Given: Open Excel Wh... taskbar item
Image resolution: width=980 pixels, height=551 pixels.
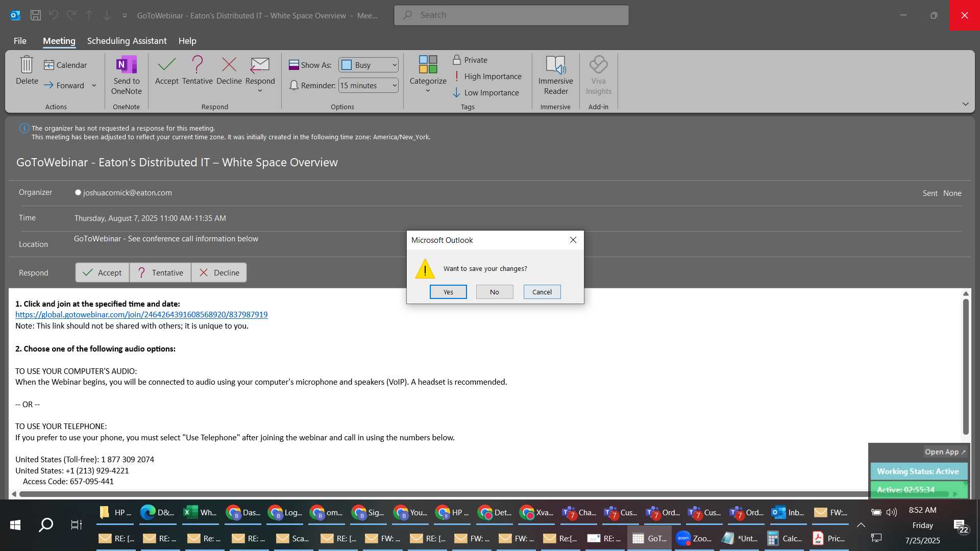Looking at the screenshot, I should point(201,512).
